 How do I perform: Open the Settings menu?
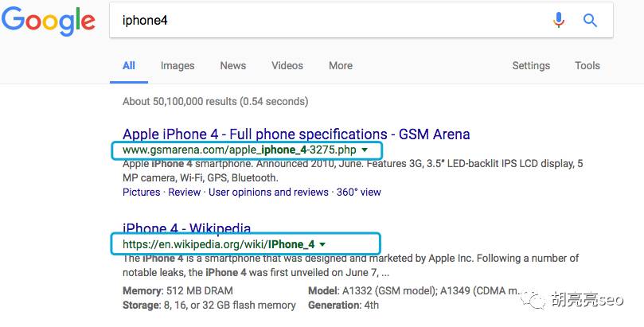click(x=531, y=66)
